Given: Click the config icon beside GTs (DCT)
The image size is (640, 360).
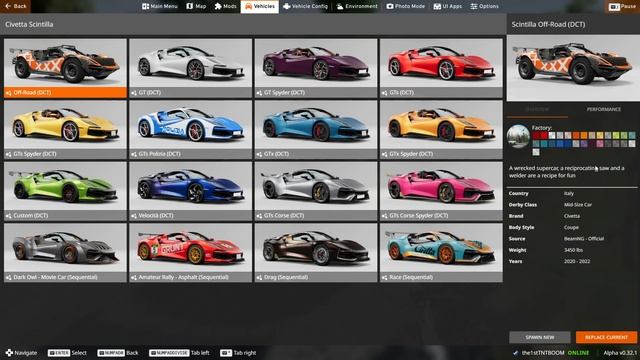Looking at the screenshot, I should pyautogui.click(x=384, y=93).
